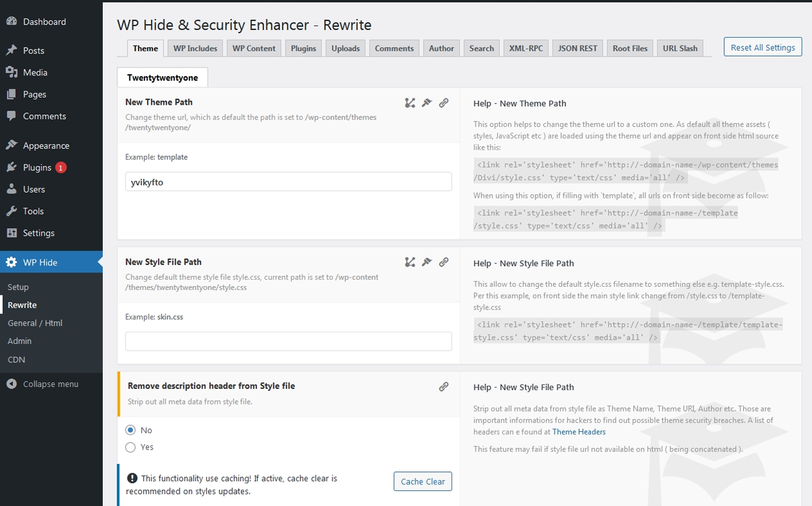Open the Setup submenu item
The height and width of the screenshot is (506, 812).
pyautogui.click(x=18, y=287)
